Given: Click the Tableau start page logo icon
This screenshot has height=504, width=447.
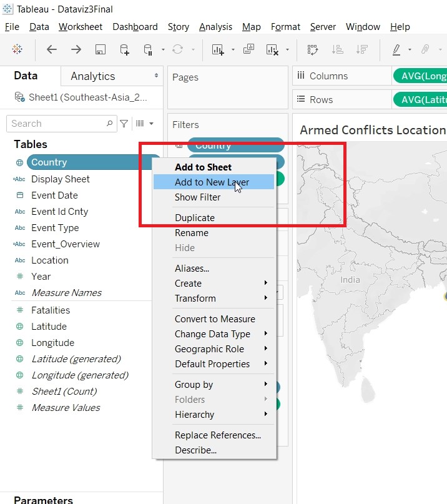Looking at the screenshot, I should [x=17, y=49].
